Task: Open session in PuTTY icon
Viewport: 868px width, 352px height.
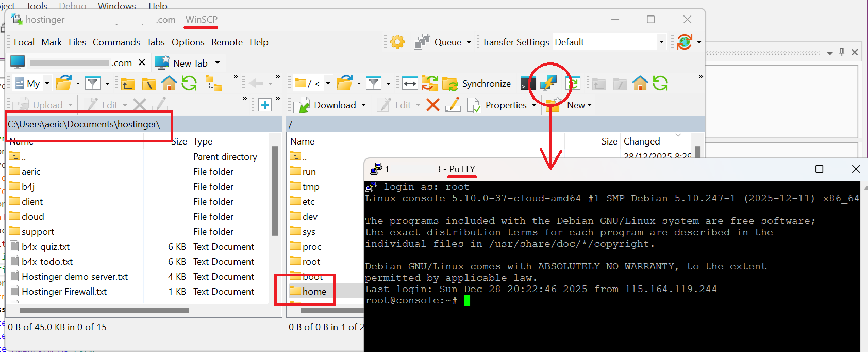Action: (x=548, y=83)
